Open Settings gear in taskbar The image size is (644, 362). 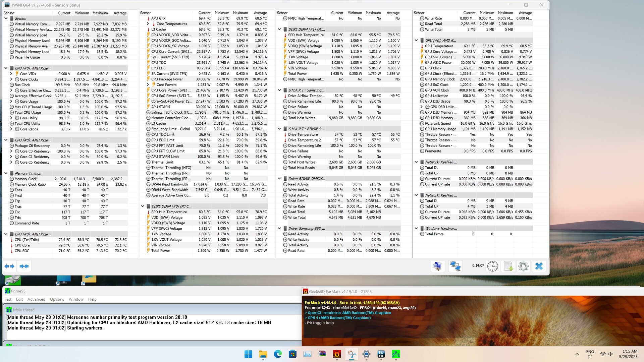point(366,354)
